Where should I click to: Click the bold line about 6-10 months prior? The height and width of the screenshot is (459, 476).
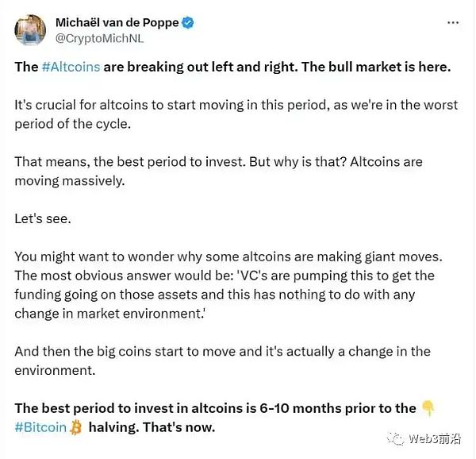[x=215, y=408]
